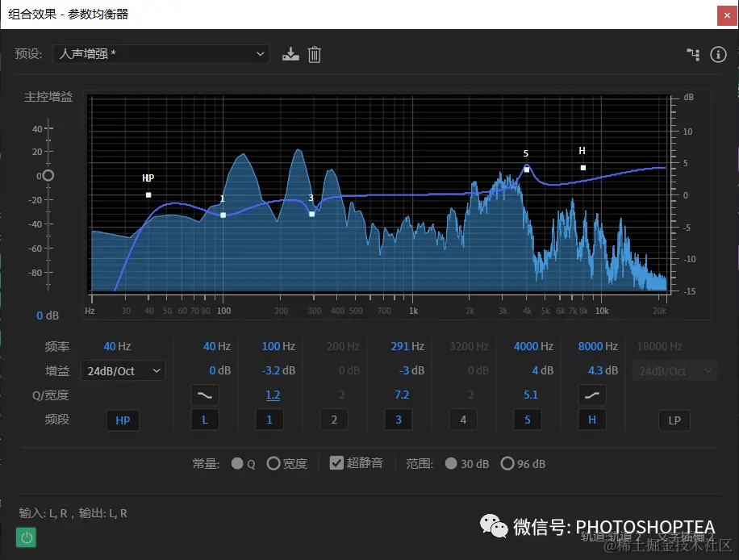Screen dimensions: 739x560
Task: Uncheck the 超静音 checkbox
Action: coord(336,463)
